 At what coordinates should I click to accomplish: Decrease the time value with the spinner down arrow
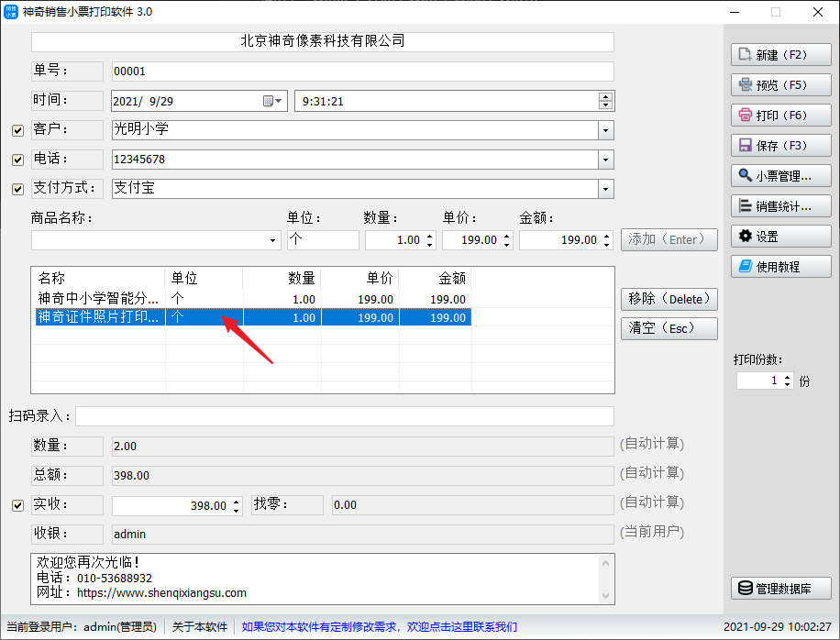tap(605, 105)
